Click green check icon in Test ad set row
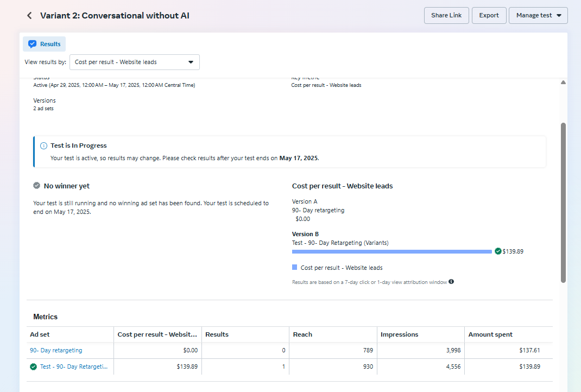This screenshot has height=392, width=581. pos(33,367)
